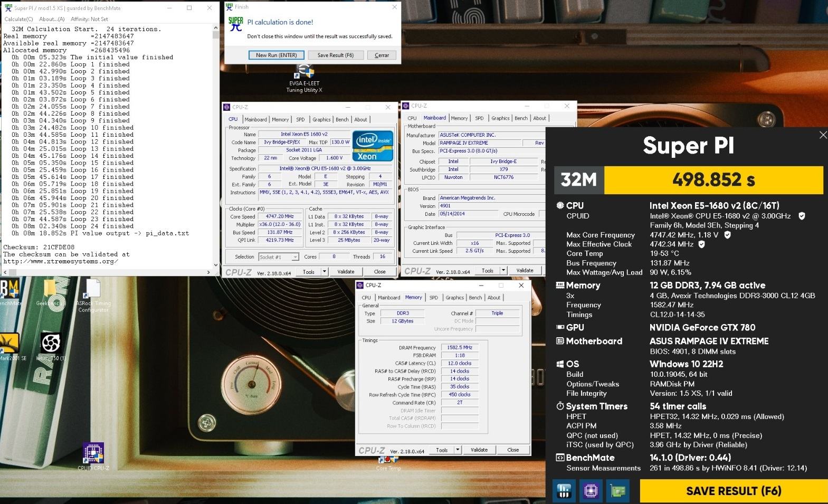Open the black turbine icon on the desktop

point(51,346)
